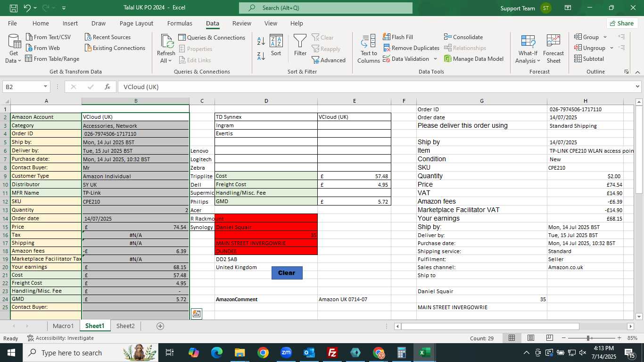Viewport: 644px width, 362px height.
Task: Click the blue Clear button
Action: pos(287,273)
